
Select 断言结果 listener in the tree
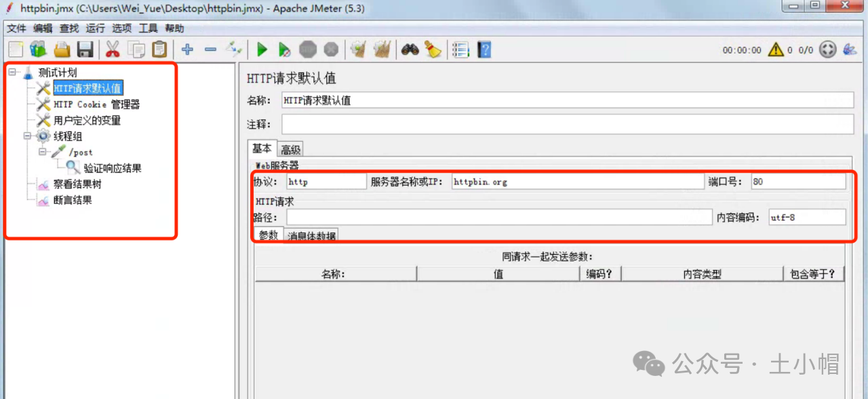coord(73,201)
